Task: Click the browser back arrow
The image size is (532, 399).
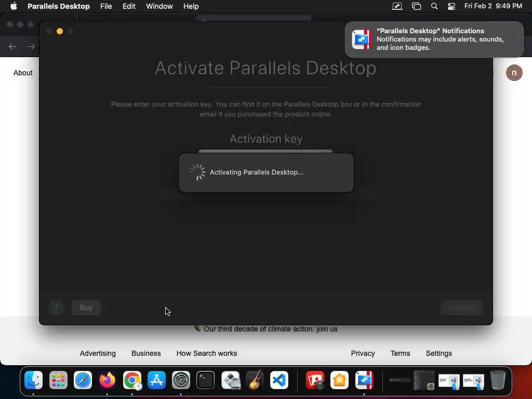Action: [x=12, y=46]
